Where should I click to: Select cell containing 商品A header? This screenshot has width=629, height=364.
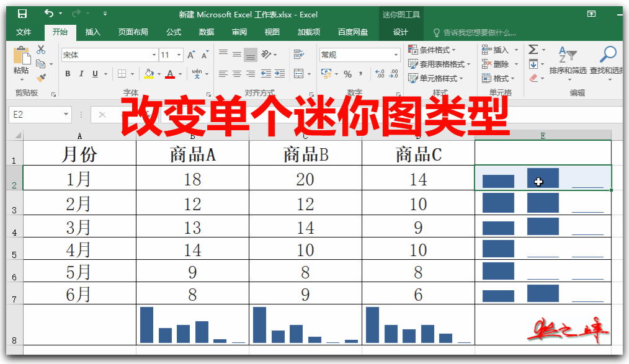click(192, 153)
